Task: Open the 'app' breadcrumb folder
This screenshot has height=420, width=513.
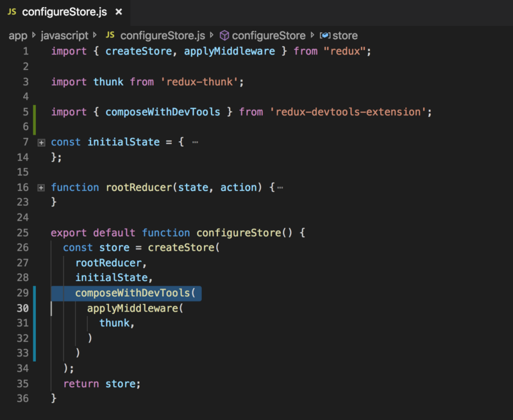Action: 17,35
